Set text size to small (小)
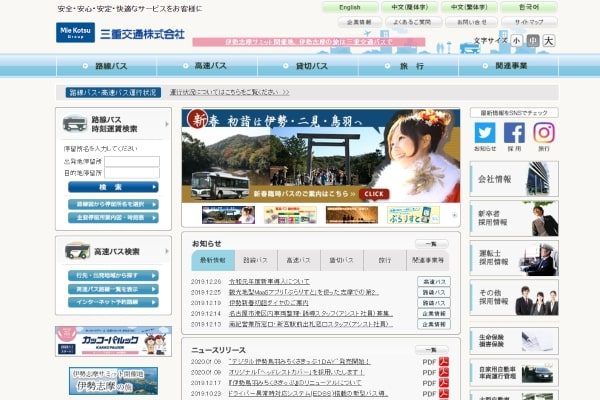Screen dimensions: 600x400 point(517,41)
